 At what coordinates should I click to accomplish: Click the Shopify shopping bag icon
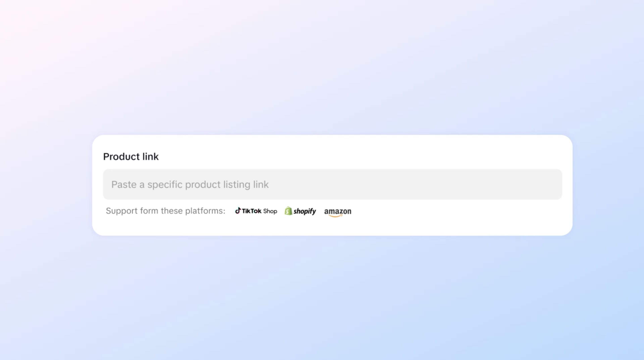click(x=288, y=211)
